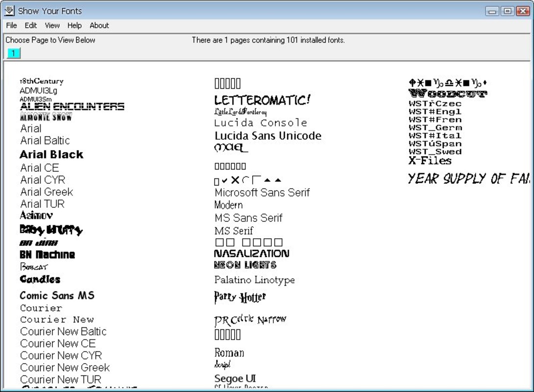Click the Arial Baltic font entry
This screenshot has width=534, height=392.
tap(45, 140)
